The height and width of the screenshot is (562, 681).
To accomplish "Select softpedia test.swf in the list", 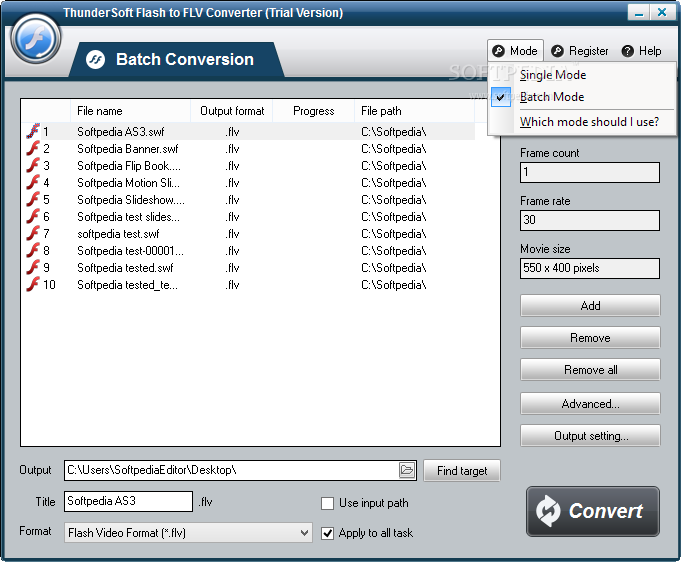I will [248, 233].
